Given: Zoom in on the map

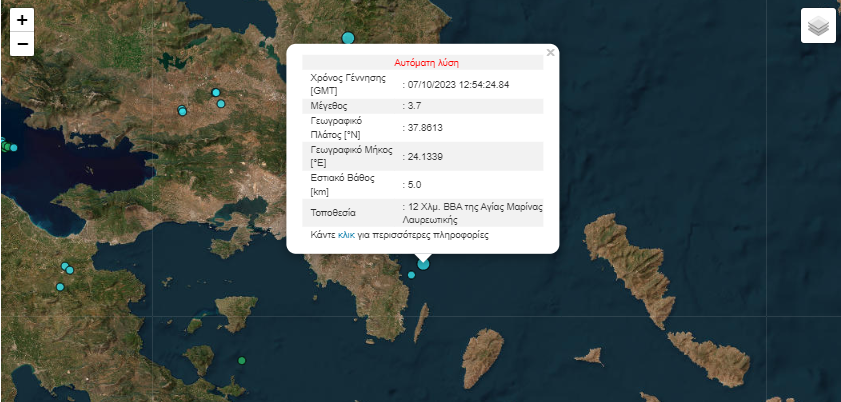Looking at the screenshot, I should [x=22, y=19].
